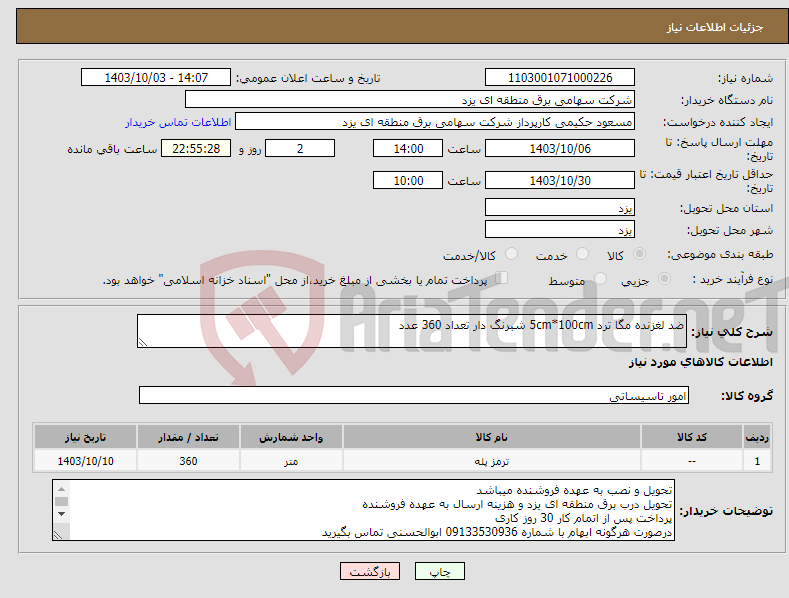The height and width of the screenshot is (598, 789).
Task: Open the اطلاعات تماس خریدار link
Action: tap(178, 122)
